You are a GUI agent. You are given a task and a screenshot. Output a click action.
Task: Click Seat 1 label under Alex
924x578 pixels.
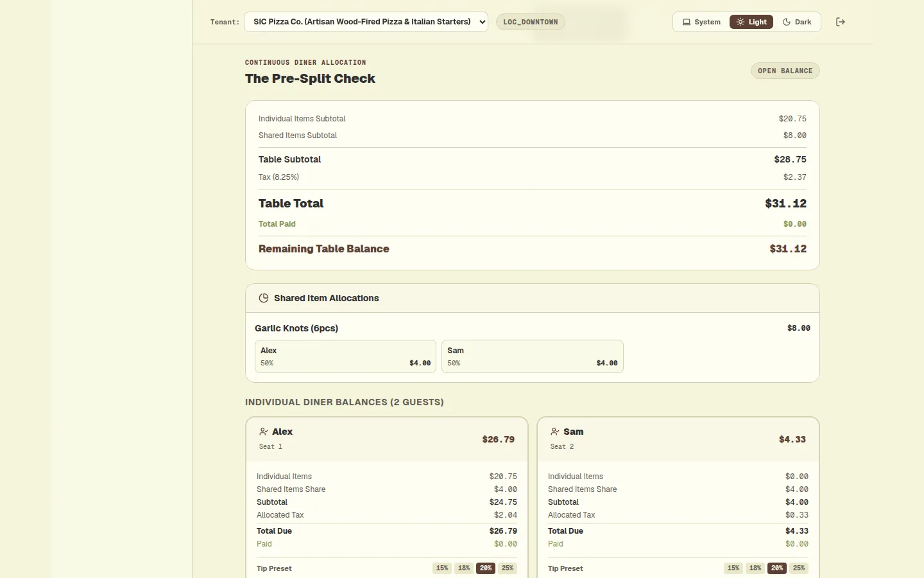[271, 447]
